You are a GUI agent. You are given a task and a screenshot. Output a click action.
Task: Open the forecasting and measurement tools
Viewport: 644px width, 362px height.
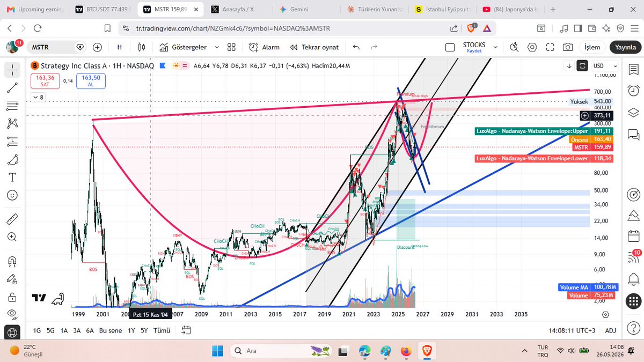pos(12,141)
